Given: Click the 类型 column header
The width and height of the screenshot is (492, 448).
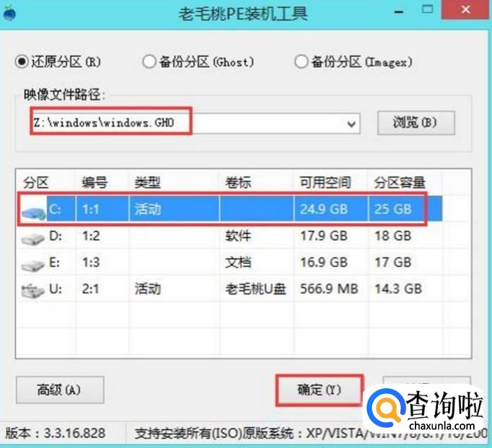Looking at the screenshot, I should pyautogui.click(x=147, y=183).
